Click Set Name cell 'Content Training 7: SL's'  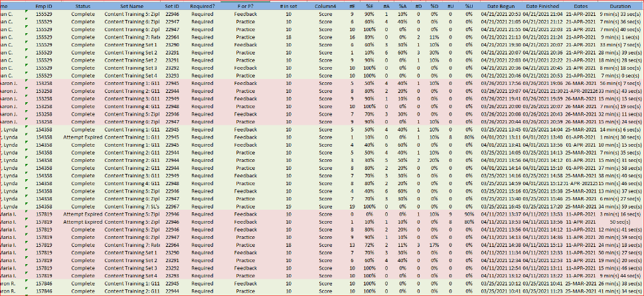[x=132, y=206]
